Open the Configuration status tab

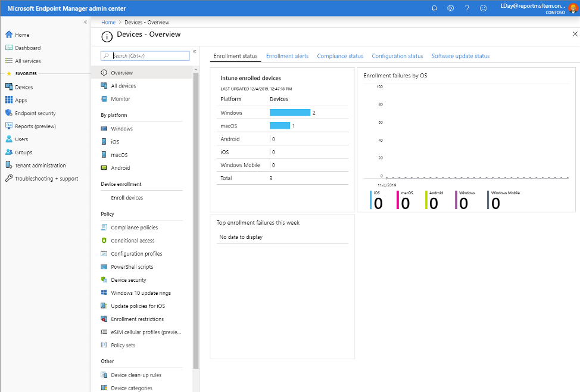click(x=397, y=56)
